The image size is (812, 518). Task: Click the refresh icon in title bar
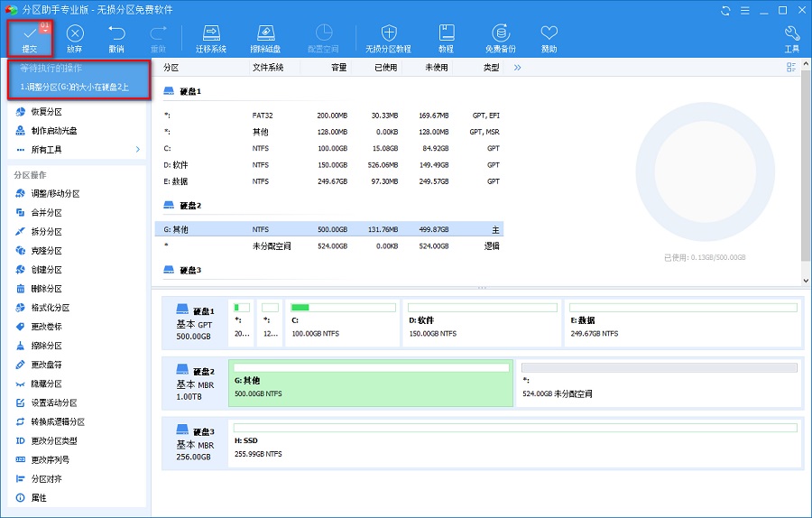point(727,10)
